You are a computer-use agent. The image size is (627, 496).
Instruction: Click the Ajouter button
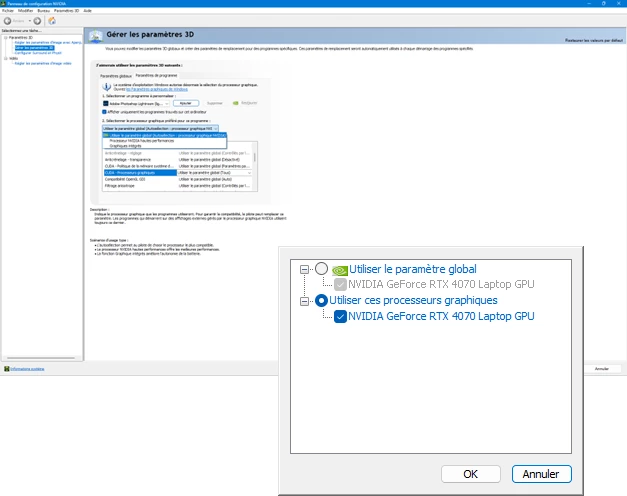pyautogui.click(x=186, y=103)
